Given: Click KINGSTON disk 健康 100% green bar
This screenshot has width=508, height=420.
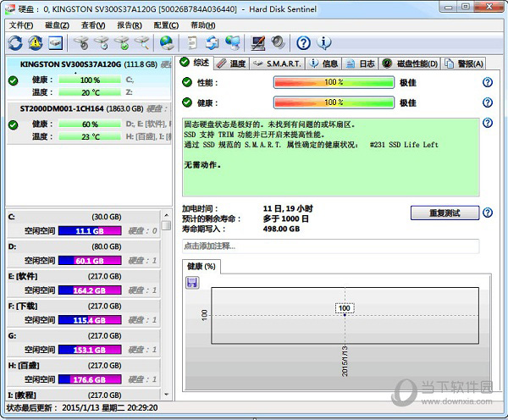Looking at the screenshot, I should click(90, 80).
